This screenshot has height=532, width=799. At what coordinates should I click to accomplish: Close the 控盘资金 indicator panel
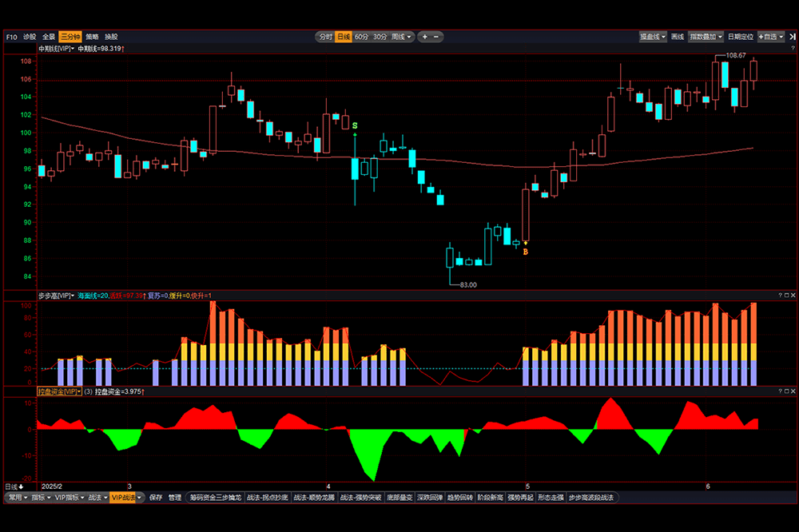[x=793, y=391]
